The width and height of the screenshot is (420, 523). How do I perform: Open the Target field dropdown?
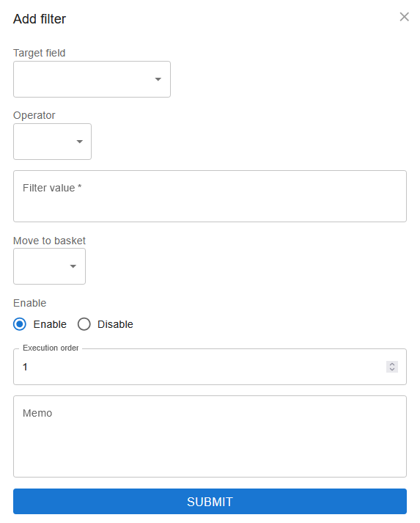point(92,79)
